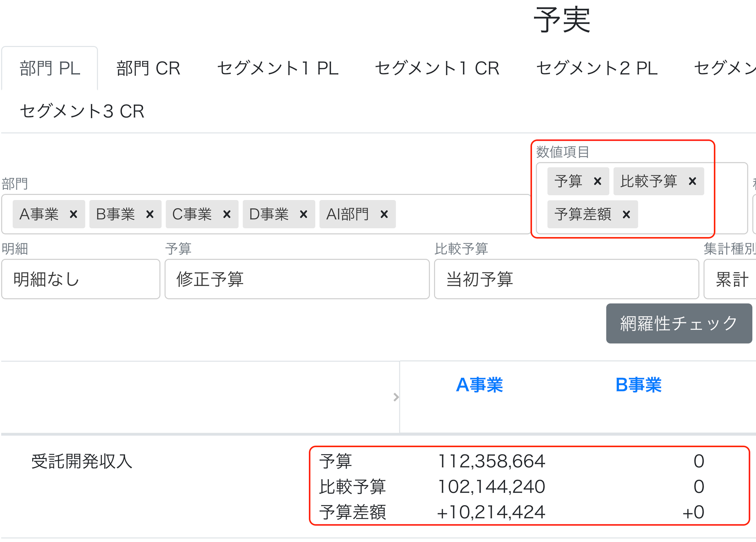Remove 予算 from 数値項目 tags
The height and width of the screenshot is (542, 756).
[x=598, y=181]
